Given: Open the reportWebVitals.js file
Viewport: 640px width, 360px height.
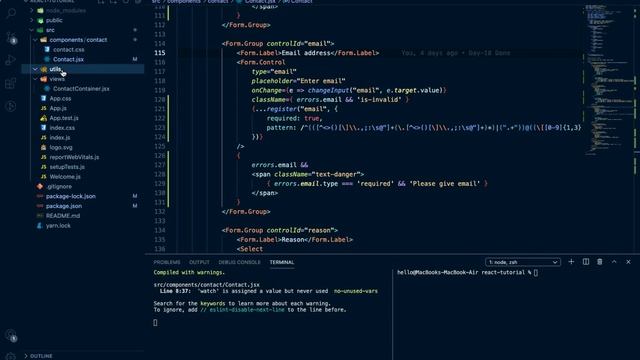Looking at the screenshot, I should coord(74,158).
